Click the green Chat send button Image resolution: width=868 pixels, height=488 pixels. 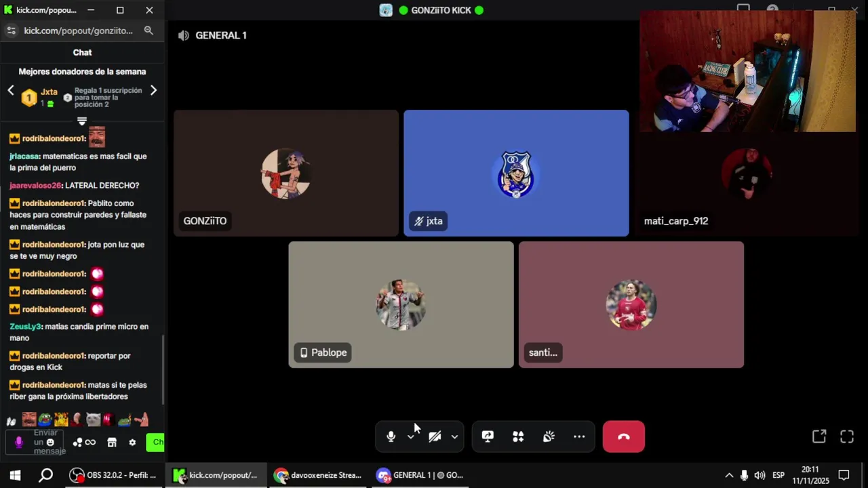[155, 443]
